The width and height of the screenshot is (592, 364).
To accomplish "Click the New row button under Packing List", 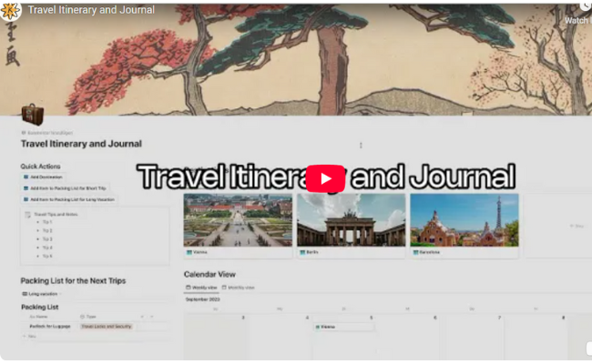I will (30, 336).
